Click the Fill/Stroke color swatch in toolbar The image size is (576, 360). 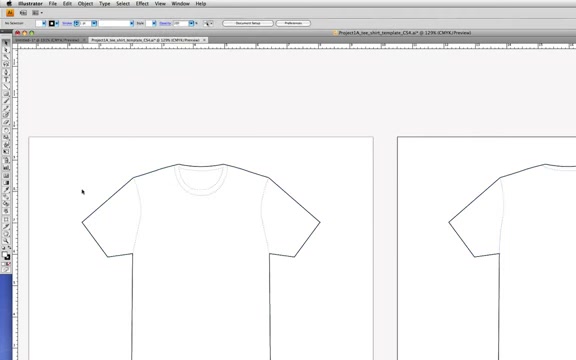(x=6, y=255)
